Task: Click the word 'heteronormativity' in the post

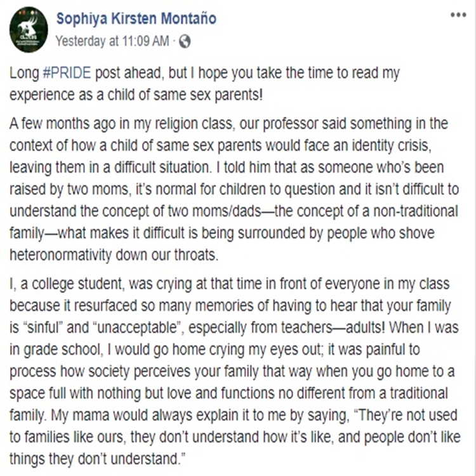Action: (61, 255)
